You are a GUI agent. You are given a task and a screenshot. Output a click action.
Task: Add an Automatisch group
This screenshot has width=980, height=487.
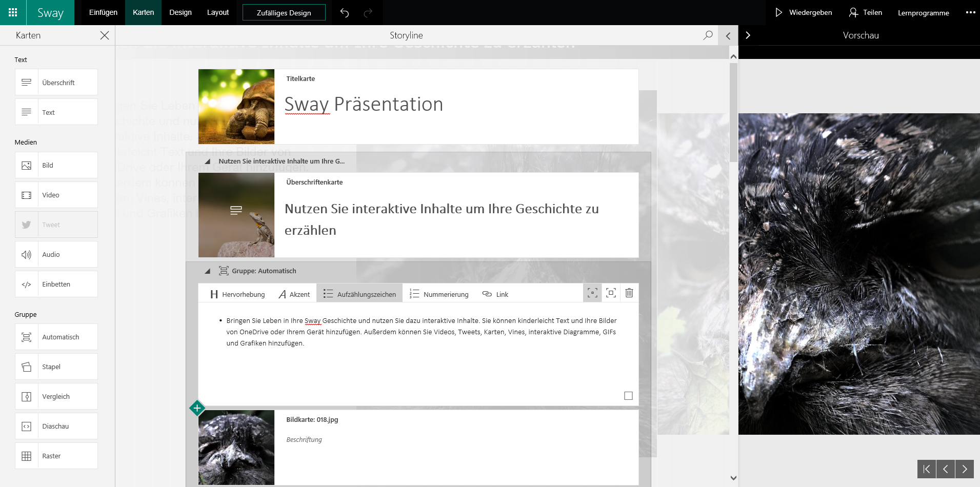coord(56,337)
